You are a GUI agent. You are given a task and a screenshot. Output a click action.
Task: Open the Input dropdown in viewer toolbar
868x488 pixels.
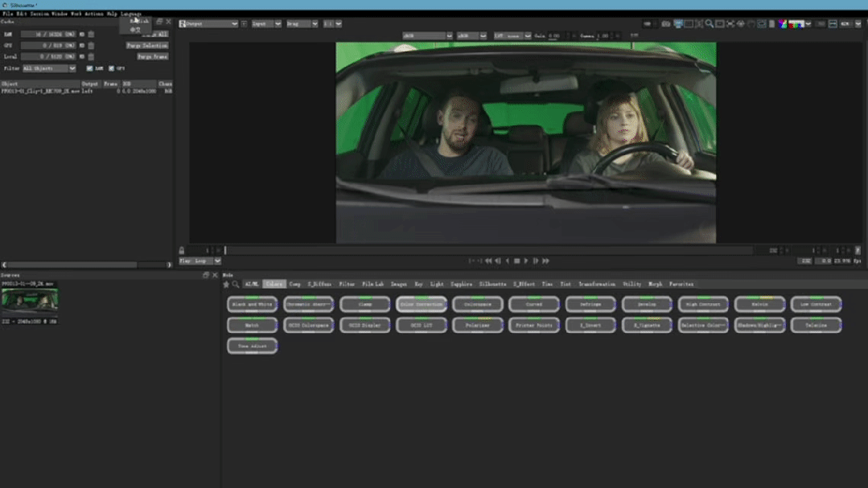tap(266, 24)
